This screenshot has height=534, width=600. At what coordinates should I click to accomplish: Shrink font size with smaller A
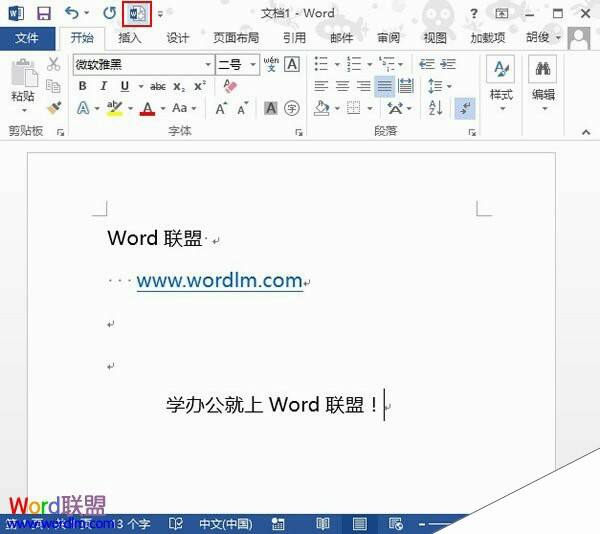point(243,109)
